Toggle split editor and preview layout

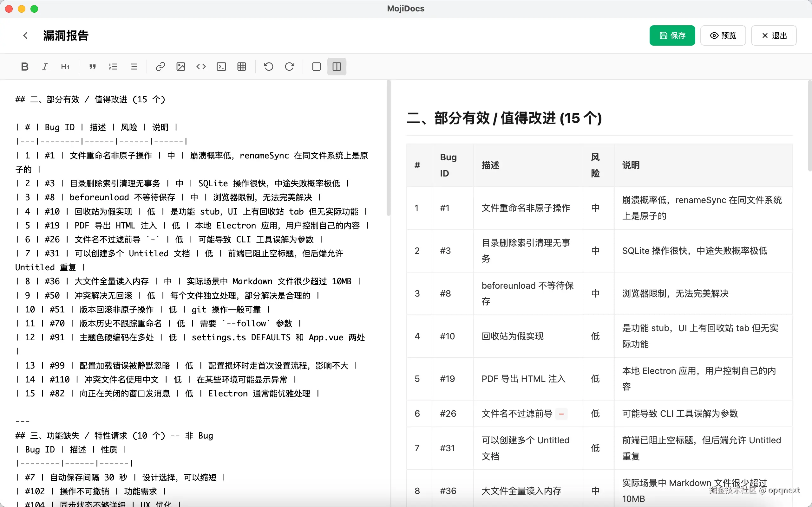(337, 67)
